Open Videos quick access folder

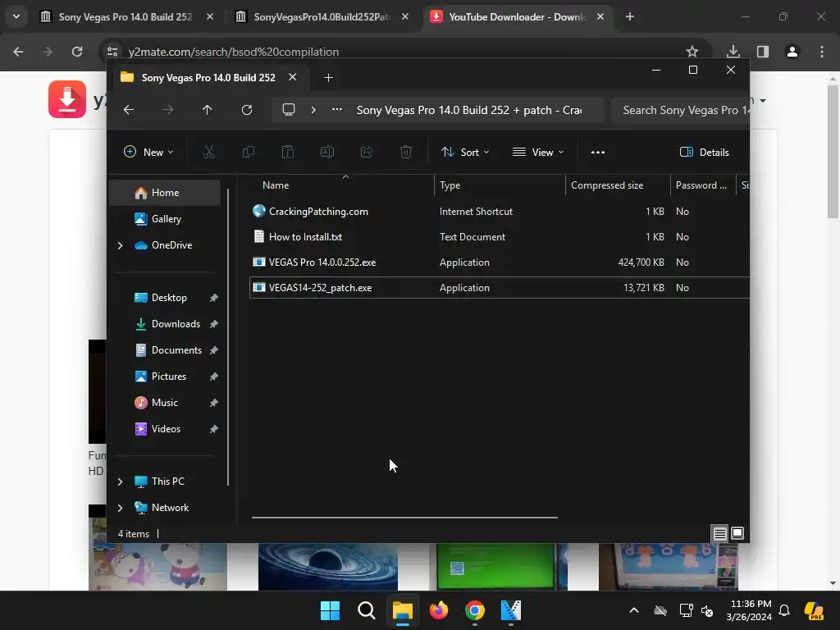tap(165, 429)
